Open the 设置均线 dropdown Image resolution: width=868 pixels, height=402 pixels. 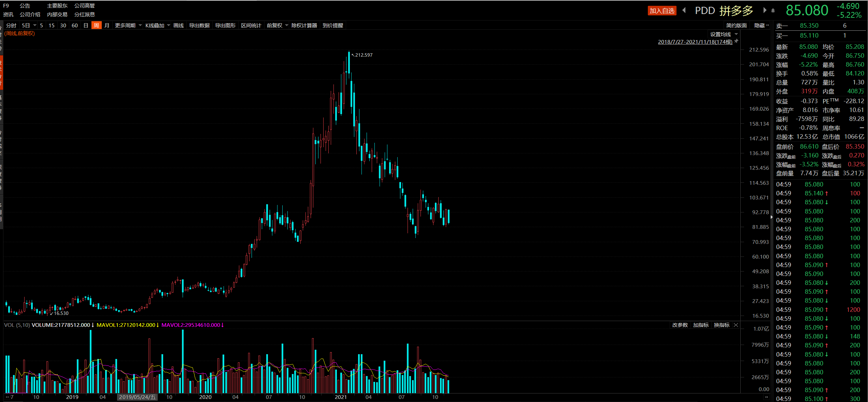pyautogui.click(x=724, y=34)
